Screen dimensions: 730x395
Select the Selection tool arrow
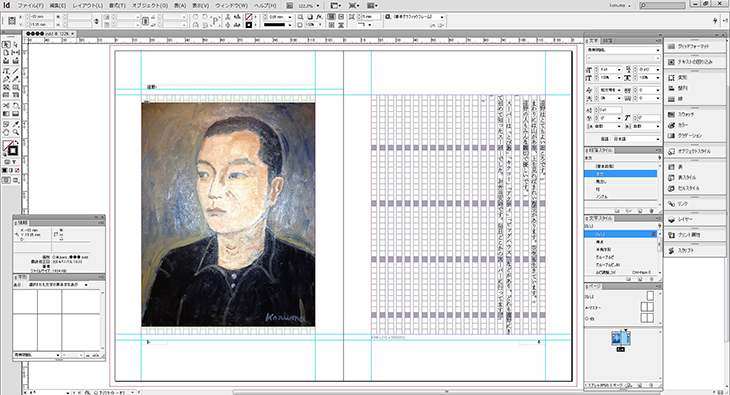click(x=6, y=45)
